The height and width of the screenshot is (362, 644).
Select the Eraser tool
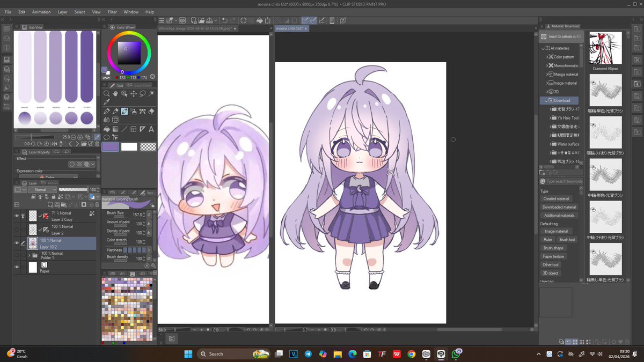tap(151, 112)
